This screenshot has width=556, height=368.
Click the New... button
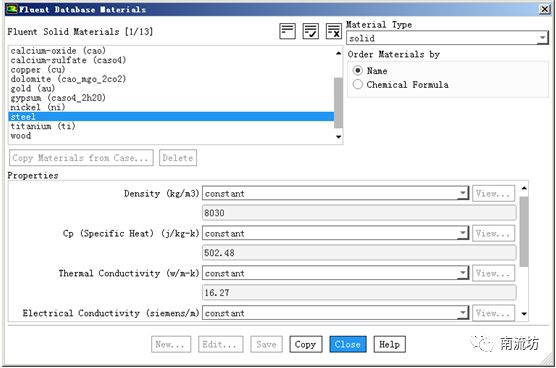(x=171, y=344)
